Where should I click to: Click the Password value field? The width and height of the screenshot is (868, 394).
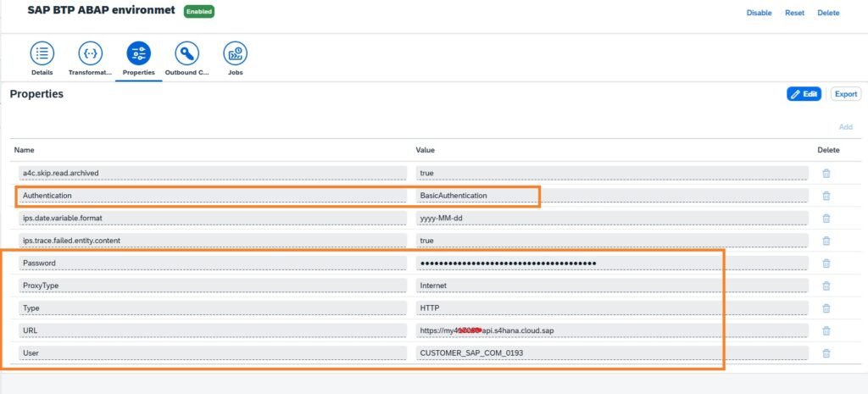point(612,264)
